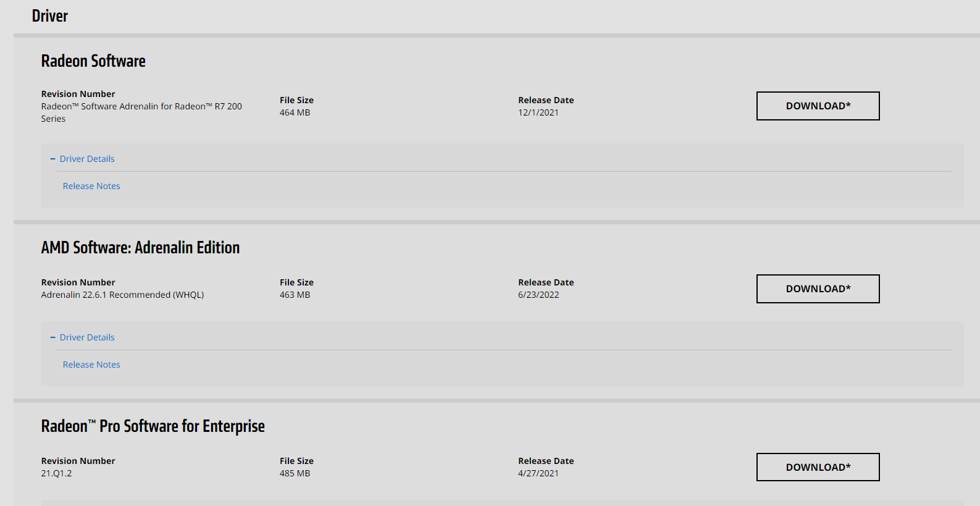Screen dimensions: 980x506
Task: Open Release Notes for Radeon Software driver
Action: (x=91, y=186)
